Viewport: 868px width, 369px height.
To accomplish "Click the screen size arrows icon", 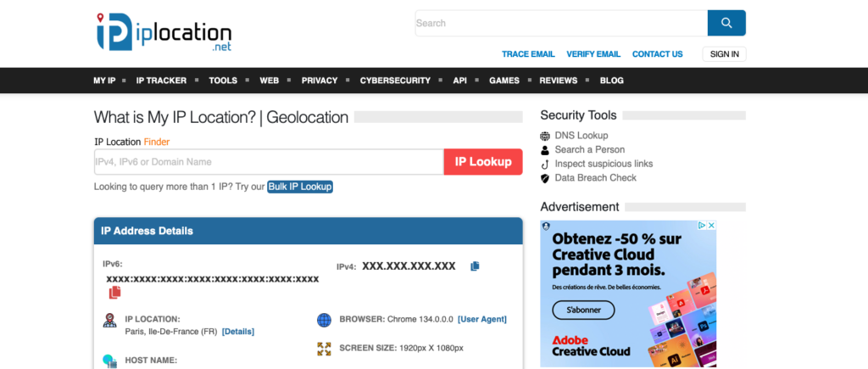I will coord(324,349).
